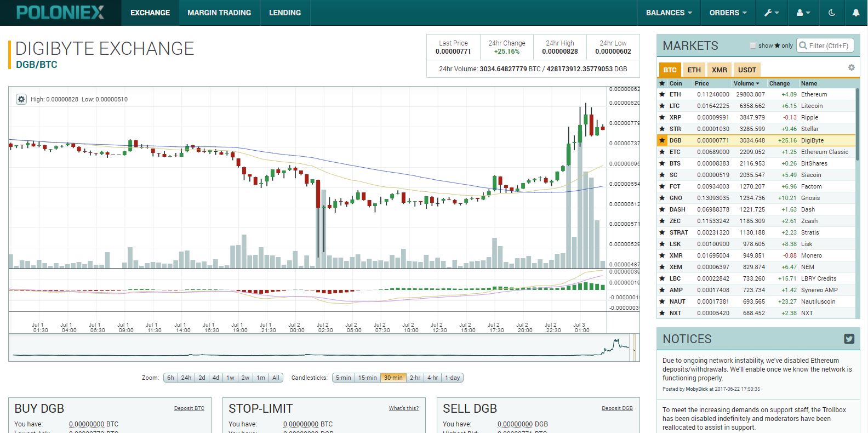
Task: Open the wrench tools menu
Action: click(772, 13)
